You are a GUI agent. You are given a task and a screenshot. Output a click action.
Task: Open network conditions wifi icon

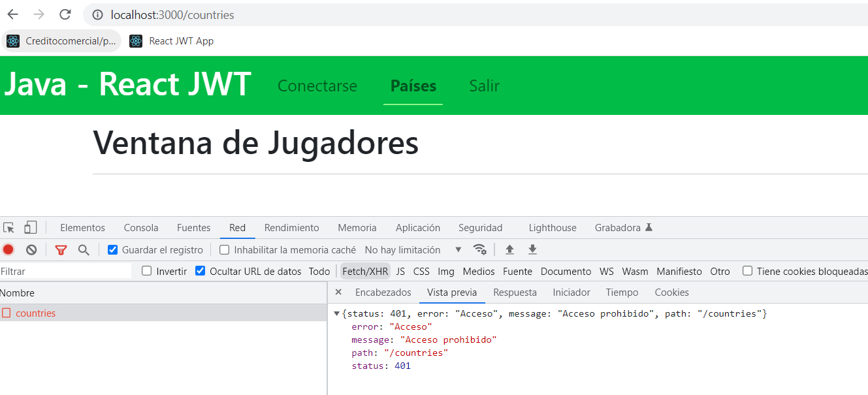click(480, 249)
